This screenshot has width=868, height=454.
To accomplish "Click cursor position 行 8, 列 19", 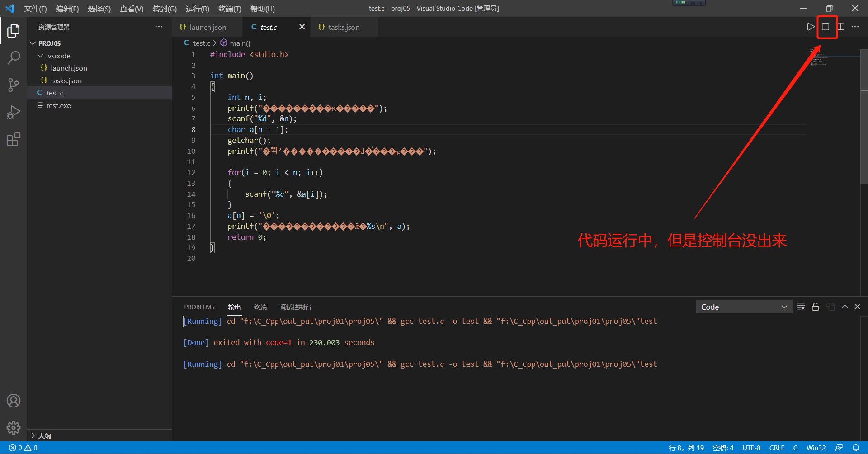I will [686, 448].
